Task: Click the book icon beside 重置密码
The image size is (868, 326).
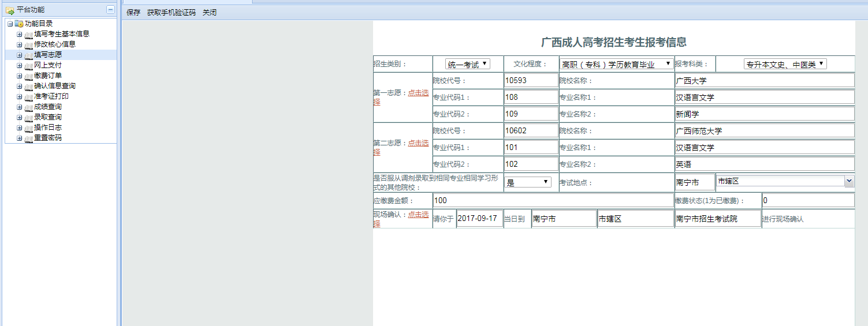Action: coord(29,138)
